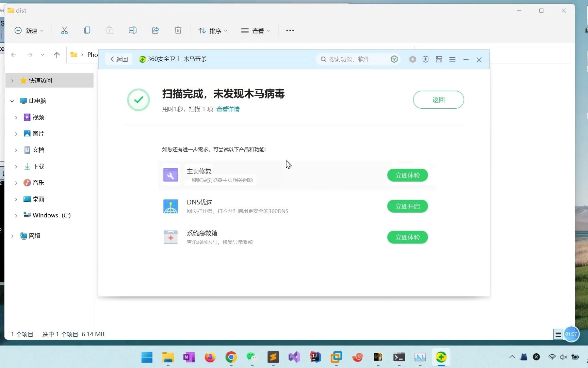Screen dimensions: 588x368
Task: Open Visual Studio from the taskbar
Action: pyautogui.click(x=294, y=357)
